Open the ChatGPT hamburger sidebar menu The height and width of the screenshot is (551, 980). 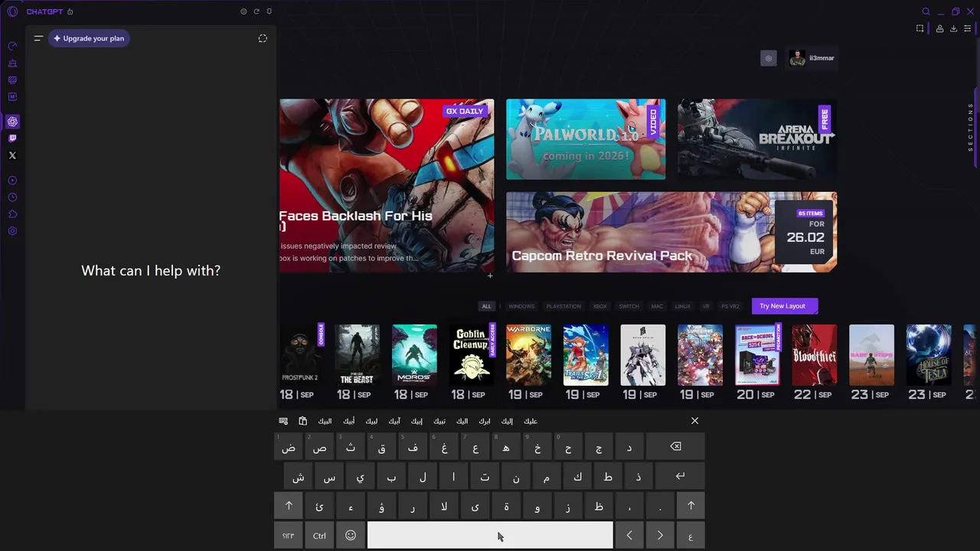tap(38, 38)
